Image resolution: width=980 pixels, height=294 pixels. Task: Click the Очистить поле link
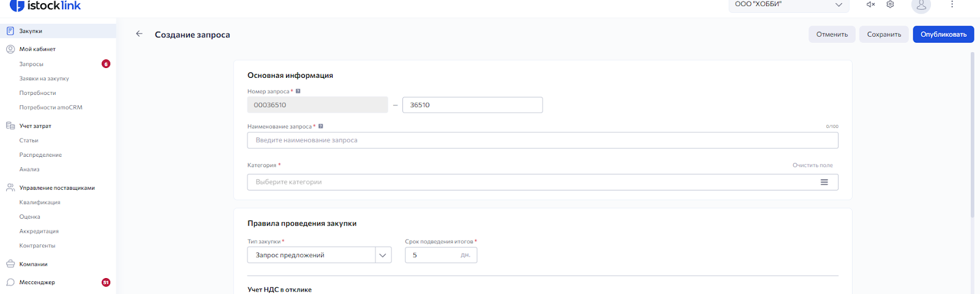(812, 165)
